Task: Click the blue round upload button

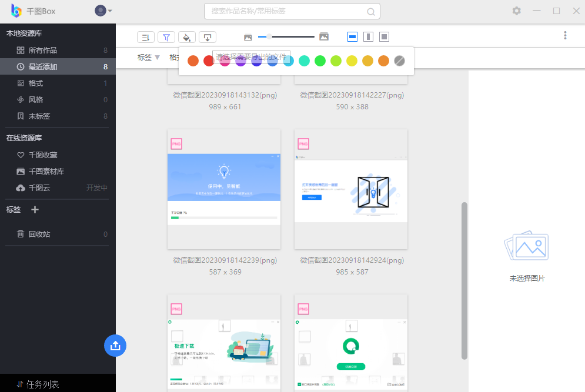Action: [115, 346]
